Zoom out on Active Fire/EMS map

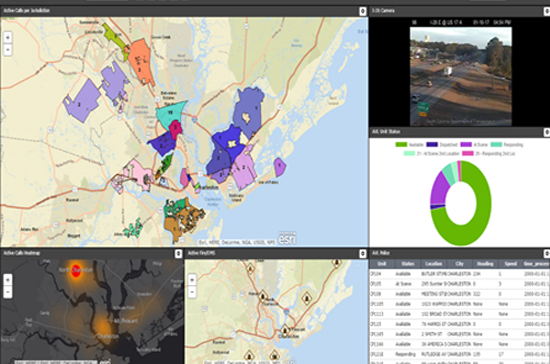pyautogui.click(x=192, y=292)
